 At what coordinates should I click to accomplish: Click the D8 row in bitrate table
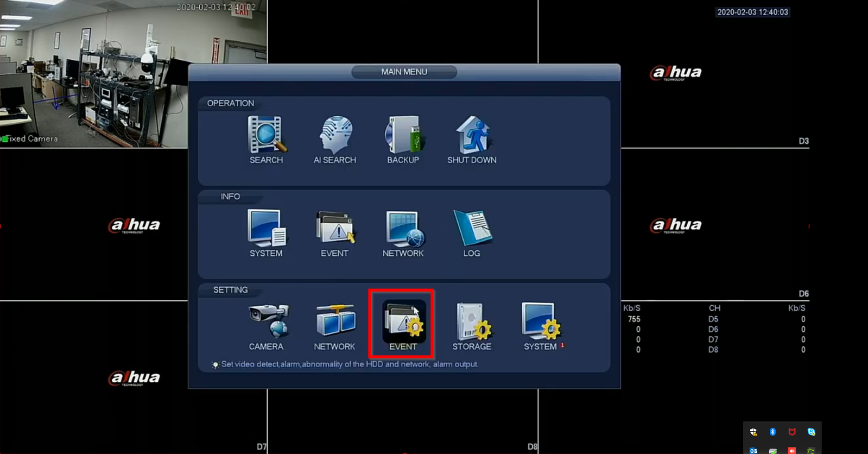click(x=713, y=350)
